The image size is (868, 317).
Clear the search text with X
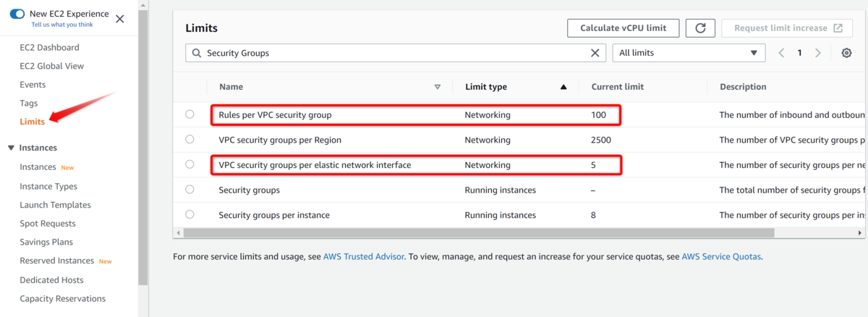pyautogui.click(x=595, y=53)
